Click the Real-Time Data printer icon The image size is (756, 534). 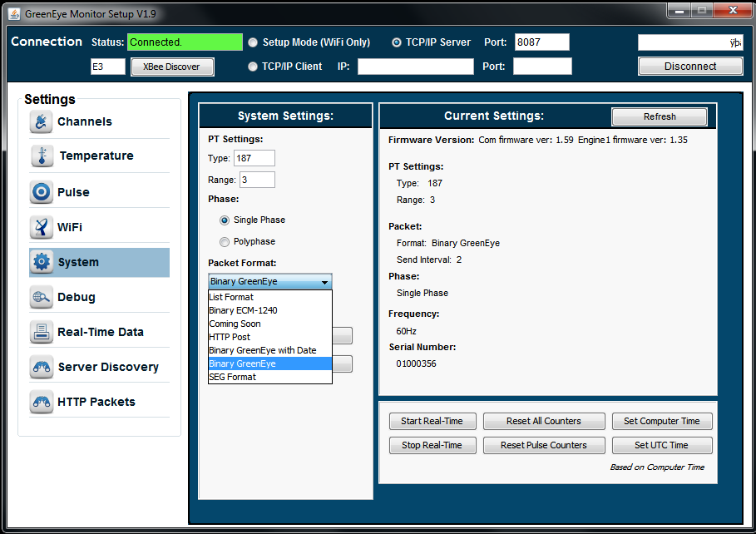[x=42, y=332]
